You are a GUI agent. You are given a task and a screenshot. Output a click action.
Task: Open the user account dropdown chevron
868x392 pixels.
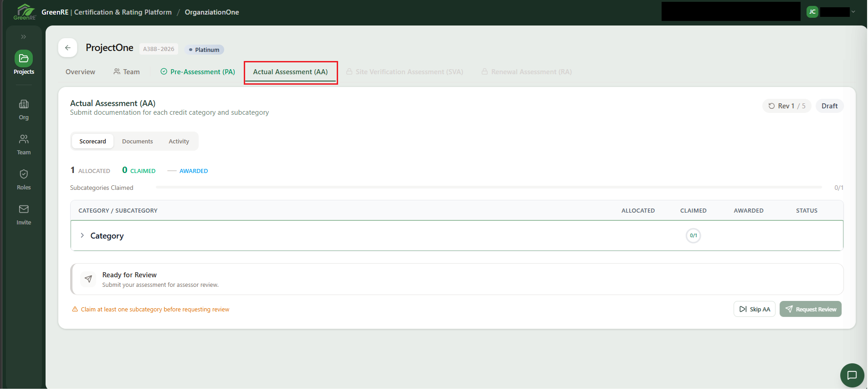tap(853, 12)
